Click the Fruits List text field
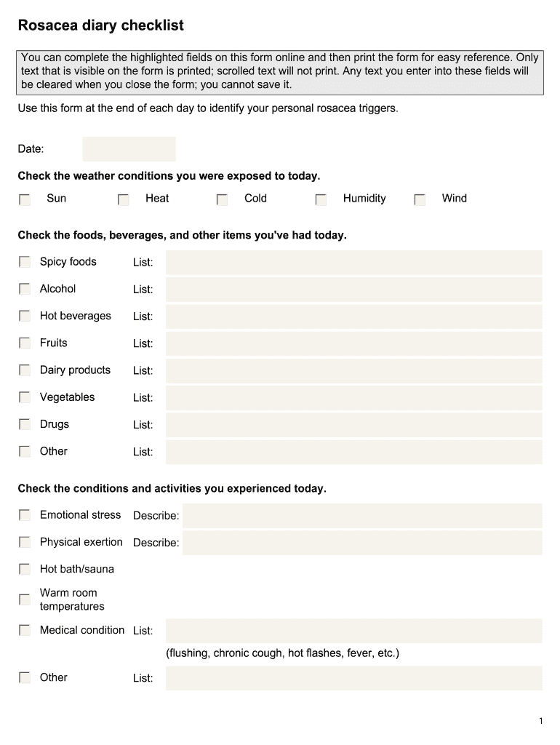Image resolution: width=560 pixels, height=745 pixels. click(x=353, y=343)
